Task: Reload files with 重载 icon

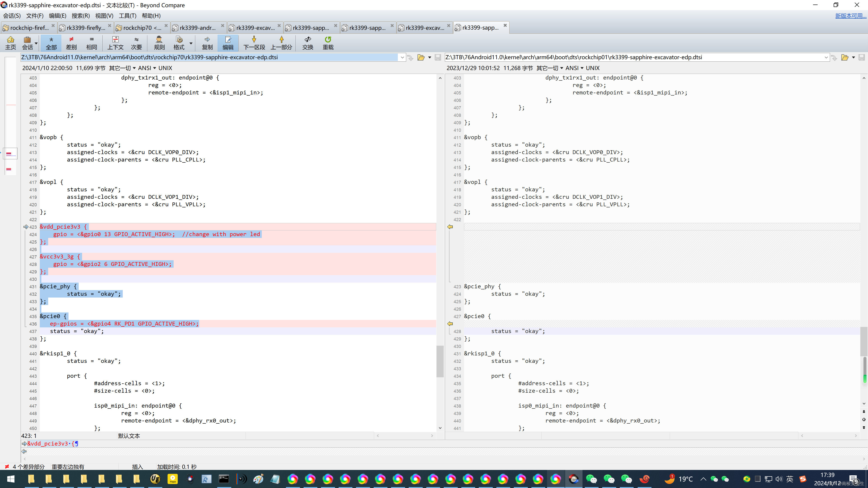Action: click(328, 43)
